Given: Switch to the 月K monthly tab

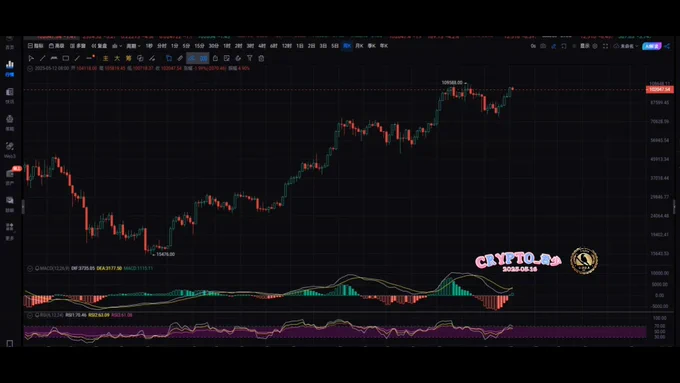Looking at the screenshot, I should tap(359, 46).
